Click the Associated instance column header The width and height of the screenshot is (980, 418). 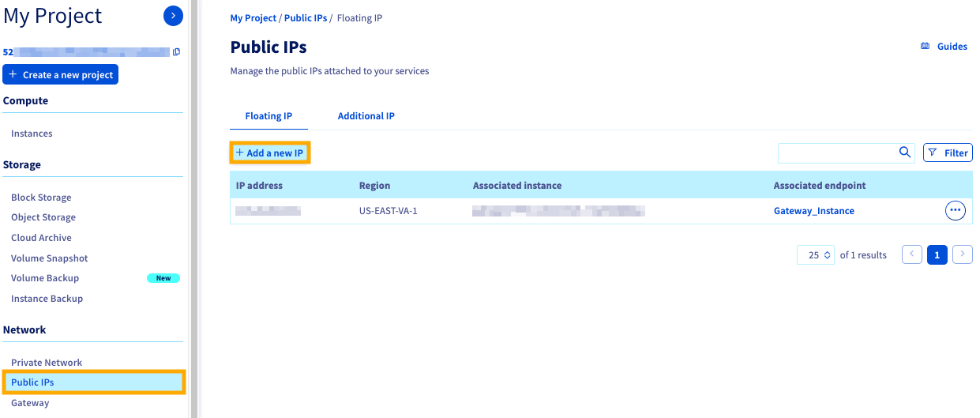(x=517, y=186)
